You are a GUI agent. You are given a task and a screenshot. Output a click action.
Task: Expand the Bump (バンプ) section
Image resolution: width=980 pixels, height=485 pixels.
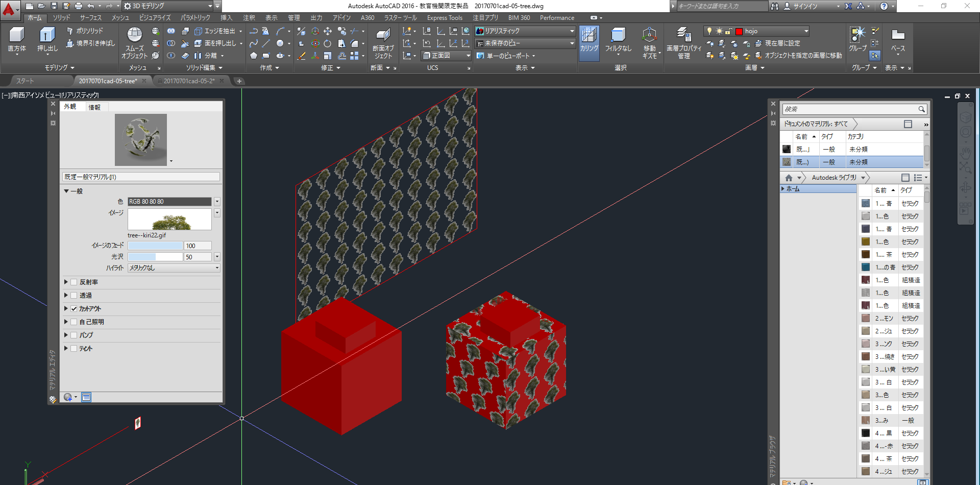(x=66, y=335)
